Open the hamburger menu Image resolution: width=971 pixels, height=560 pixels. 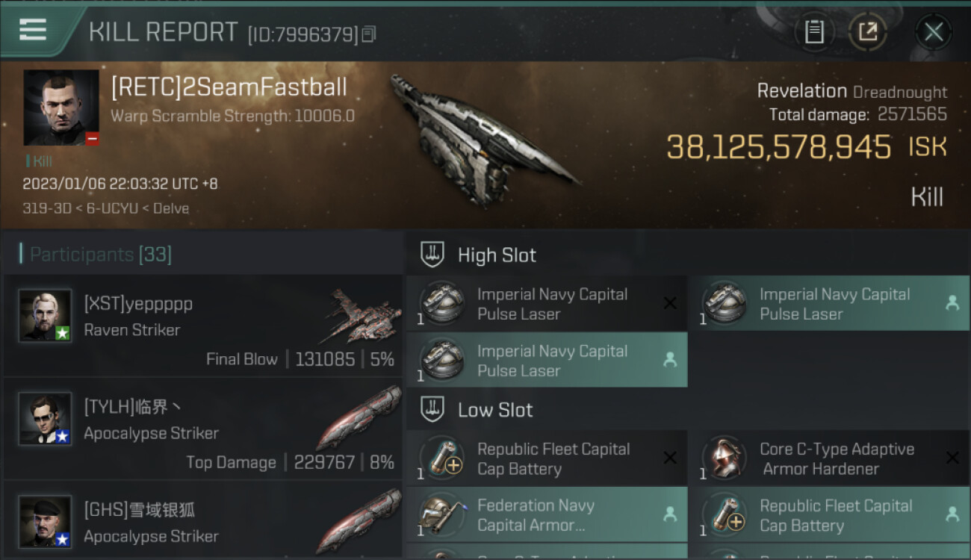pyautogui.click(x=33, y=30)
